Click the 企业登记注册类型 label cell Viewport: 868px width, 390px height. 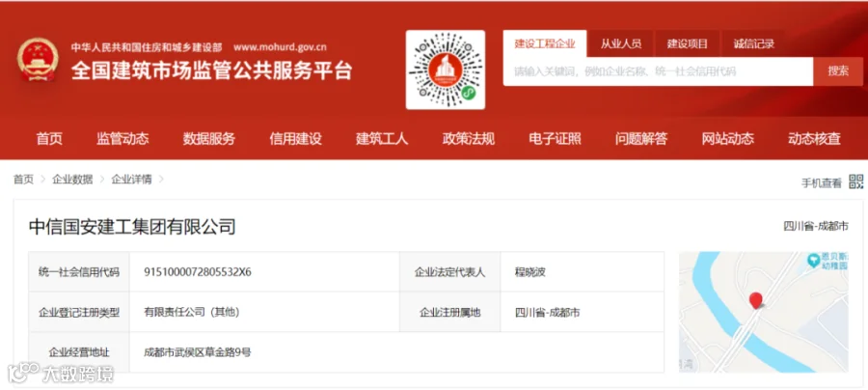(79, 312)
